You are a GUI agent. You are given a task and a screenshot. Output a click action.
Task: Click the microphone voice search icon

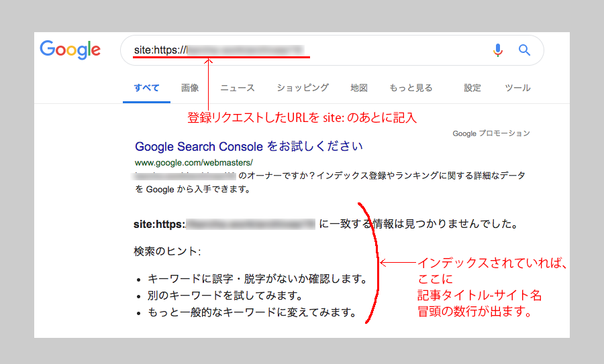point(497,50)
